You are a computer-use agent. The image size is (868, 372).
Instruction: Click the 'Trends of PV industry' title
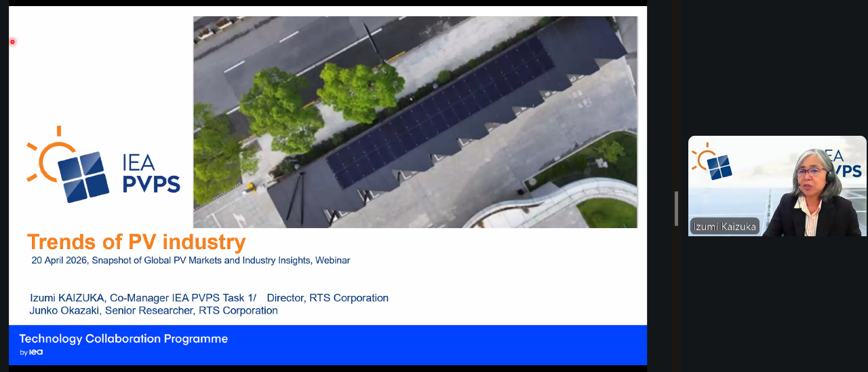tap(136, 242)
